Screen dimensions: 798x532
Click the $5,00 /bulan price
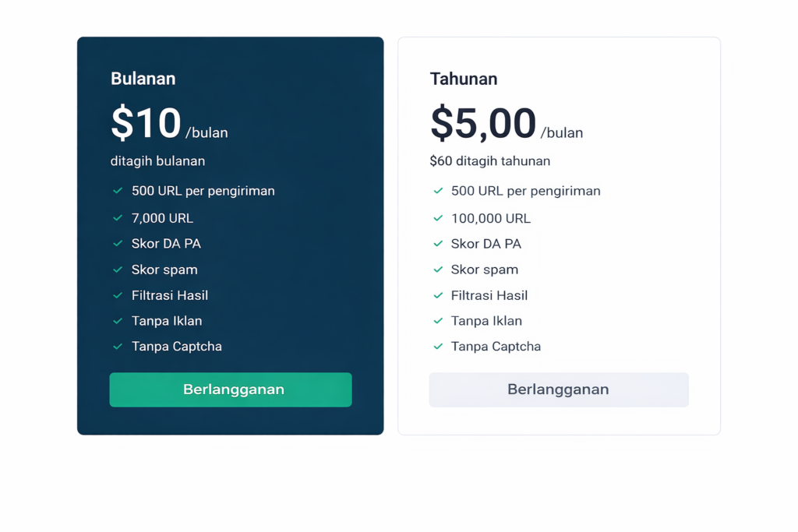[x=506, y=125]
